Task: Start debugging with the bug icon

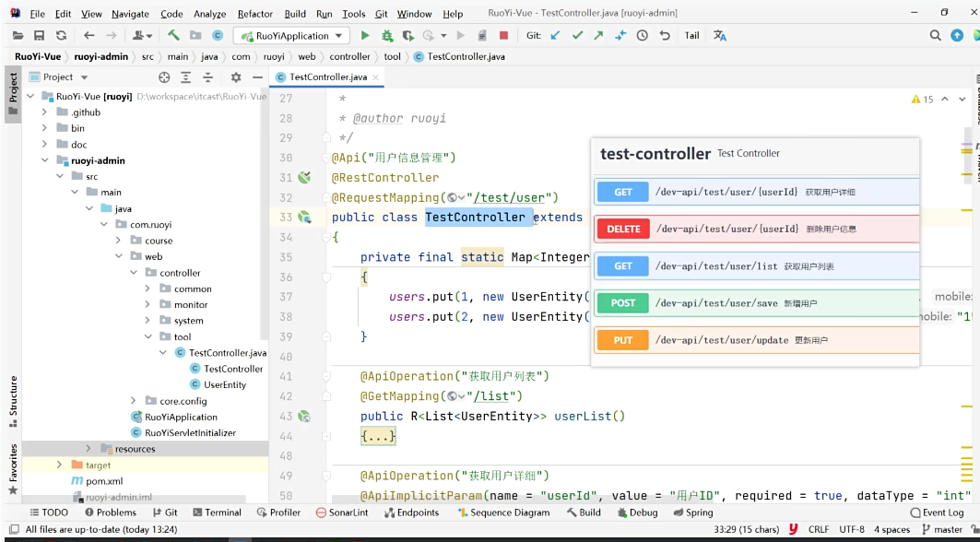Action: [x=387, y=36]
